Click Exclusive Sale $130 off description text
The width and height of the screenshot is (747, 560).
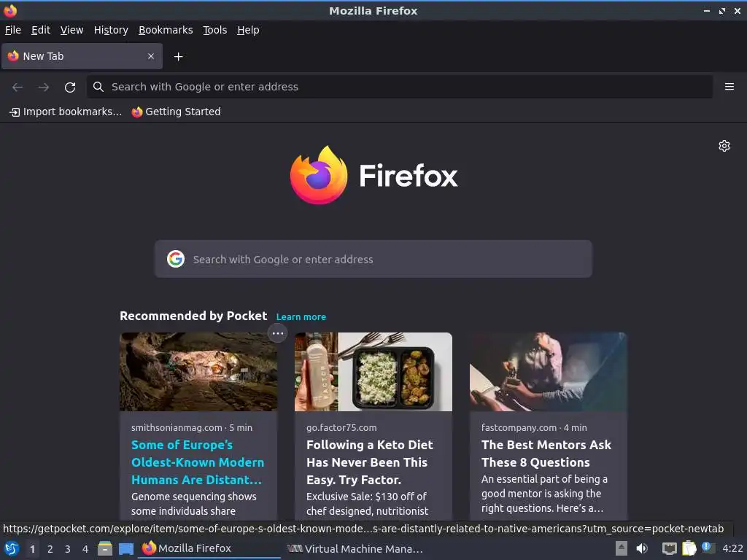pyautogui.click(x=368, y=504)
